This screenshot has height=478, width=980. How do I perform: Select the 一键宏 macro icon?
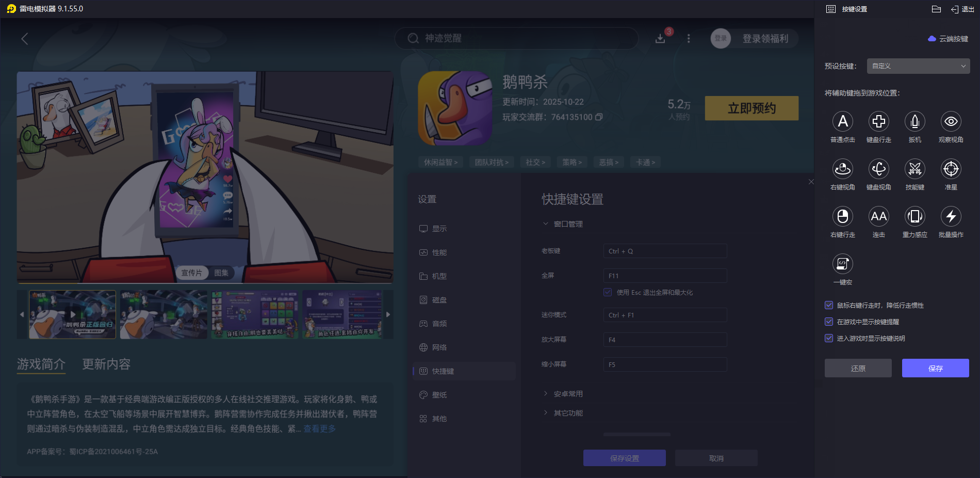click(x=843, y=264)
